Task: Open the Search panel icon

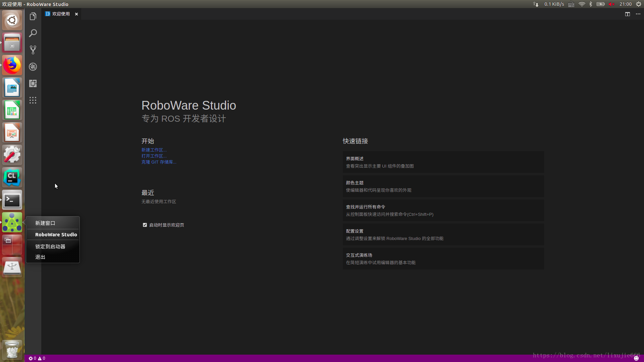Action: click(33, 33)
